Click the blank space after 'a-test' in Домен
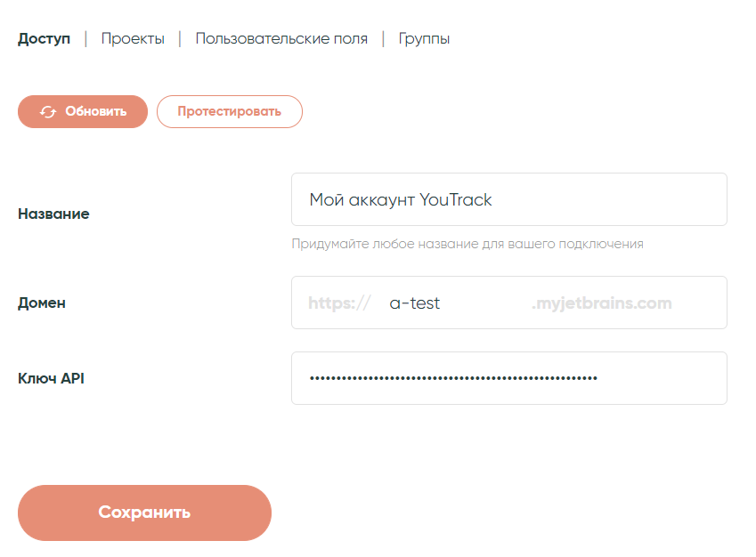Viewport: 756px width, 557px height. [x=485, y=303]
